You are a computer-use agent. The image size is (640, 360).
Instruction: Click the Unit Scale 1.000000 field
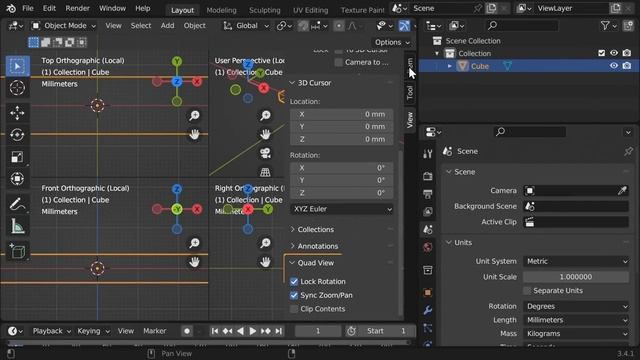tap(576, 277)
